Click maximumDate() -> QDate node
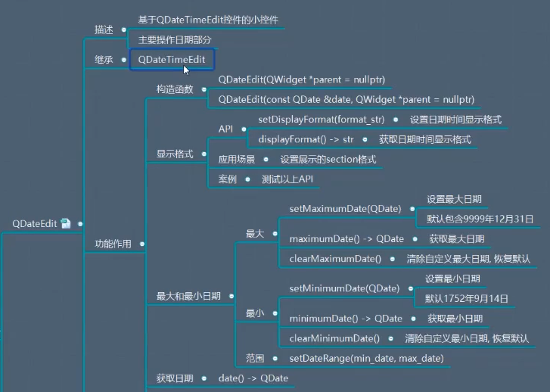Image resolution: width=550 pixels, height=392 pixels. [346, 239]
